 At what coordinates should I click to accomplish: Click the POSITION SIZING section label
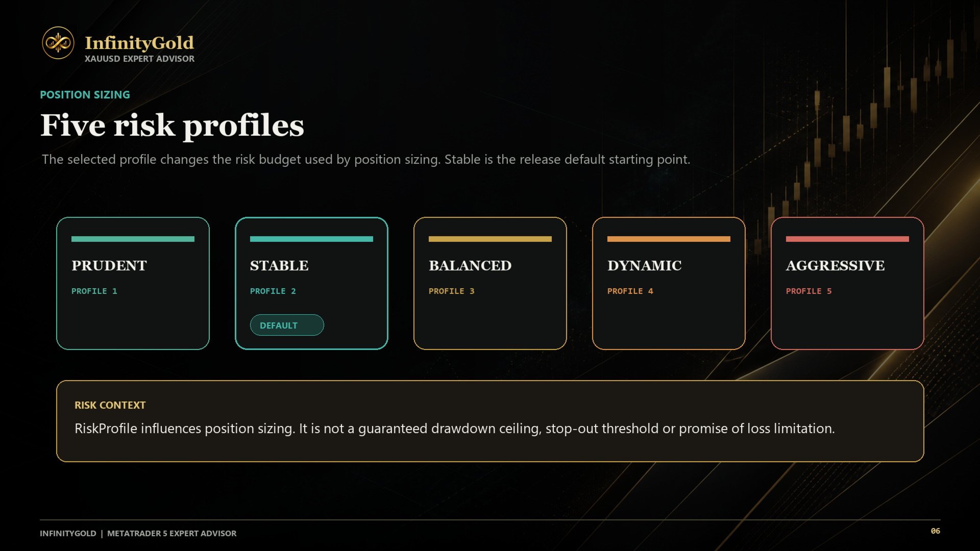(x=85, y=94)
